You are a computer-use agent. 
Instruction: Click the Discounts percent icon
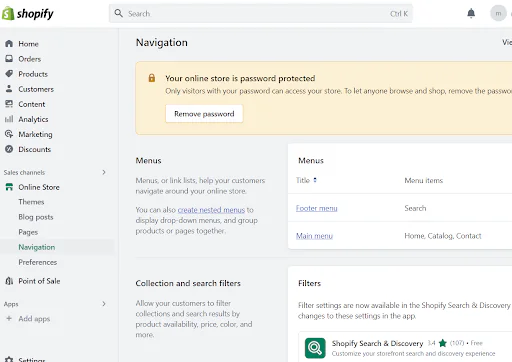tap(9, 149)
